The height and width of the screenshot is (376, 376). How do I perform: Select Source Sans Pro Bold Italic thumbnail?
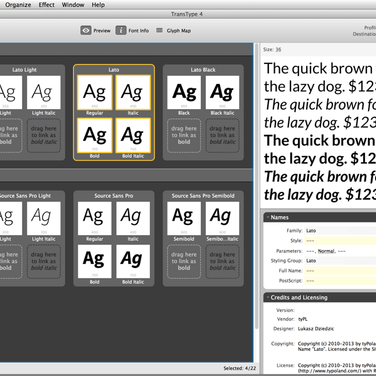point(133,261)
